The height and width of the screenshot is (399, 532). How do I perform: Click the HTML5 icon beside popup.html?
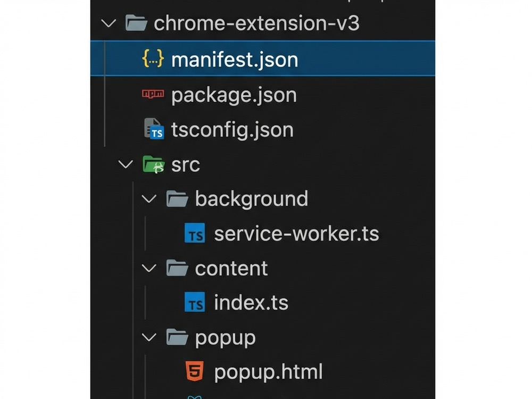point(195,371)
